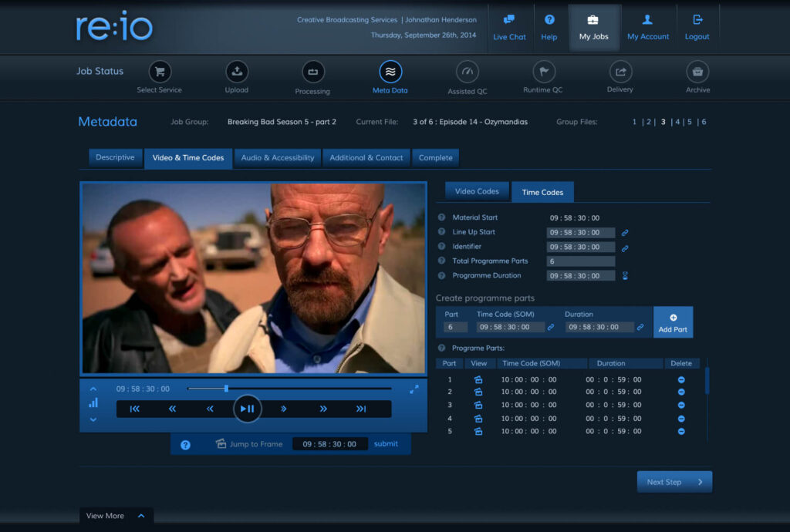The width and height of the screenshot is (790, 532).
Task: Click the Total Programme Parts field
Action: coord(581,261)
